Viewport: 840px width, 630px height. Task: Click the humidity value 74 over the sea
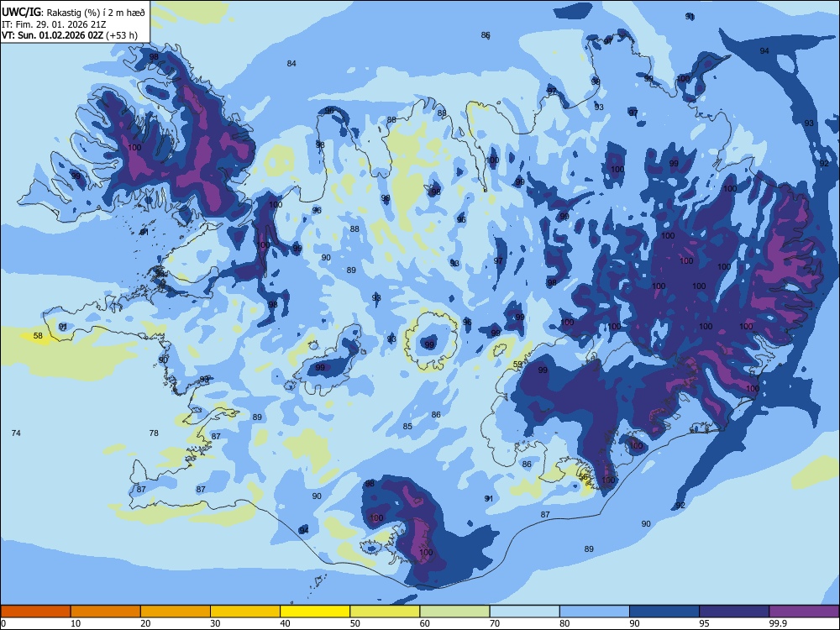click(16, 433)
